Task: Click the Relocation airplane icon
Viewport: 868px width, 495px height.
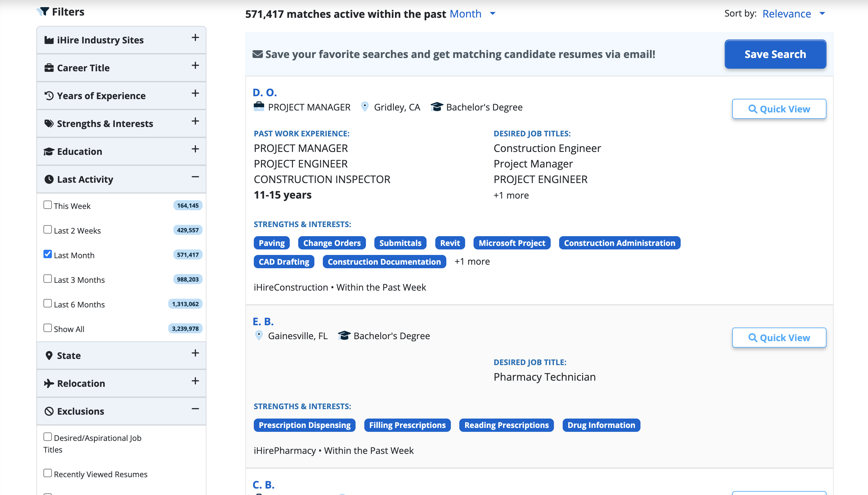Action: (x=49, y=384)
